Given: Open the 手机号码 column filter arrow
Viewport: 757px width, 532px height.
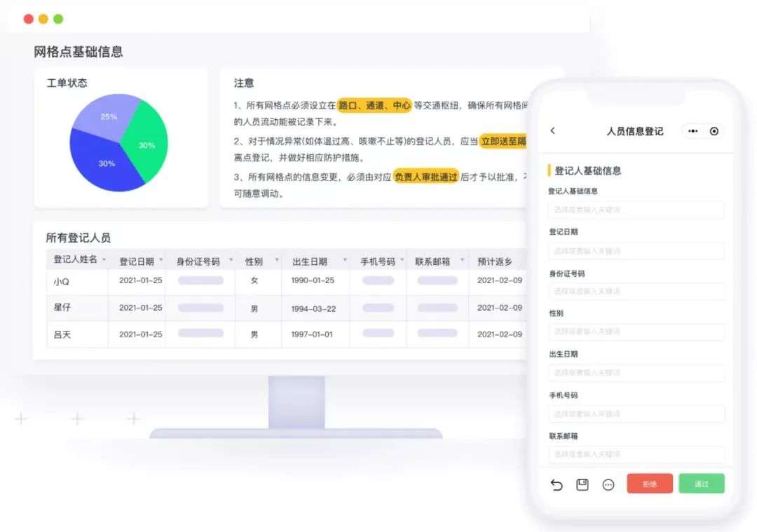Looking at the screenshot, I should point(402,260).
